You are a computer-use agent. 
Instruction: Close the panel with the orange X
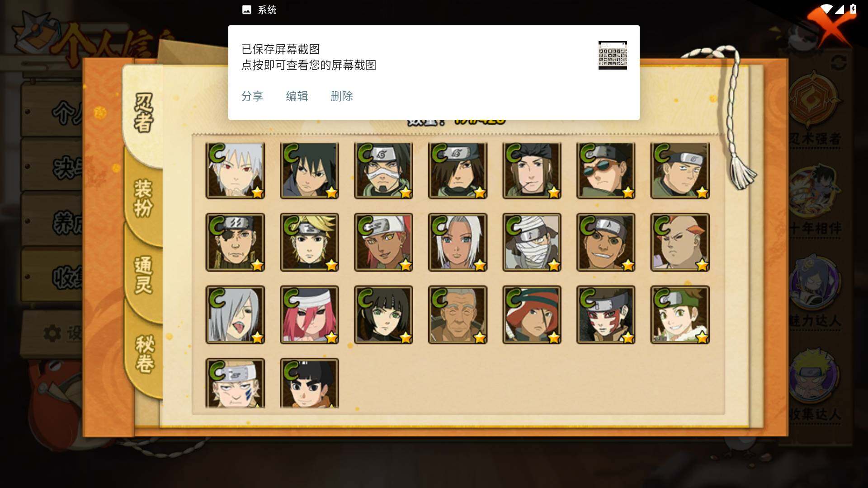pos(831,27)
